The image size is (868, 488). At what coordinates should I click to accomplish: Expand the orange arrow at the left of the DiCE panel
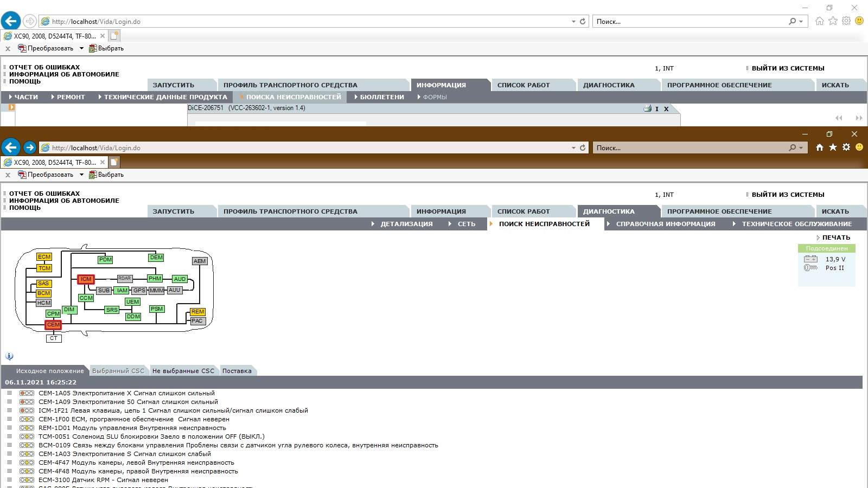tap(11, 107)
